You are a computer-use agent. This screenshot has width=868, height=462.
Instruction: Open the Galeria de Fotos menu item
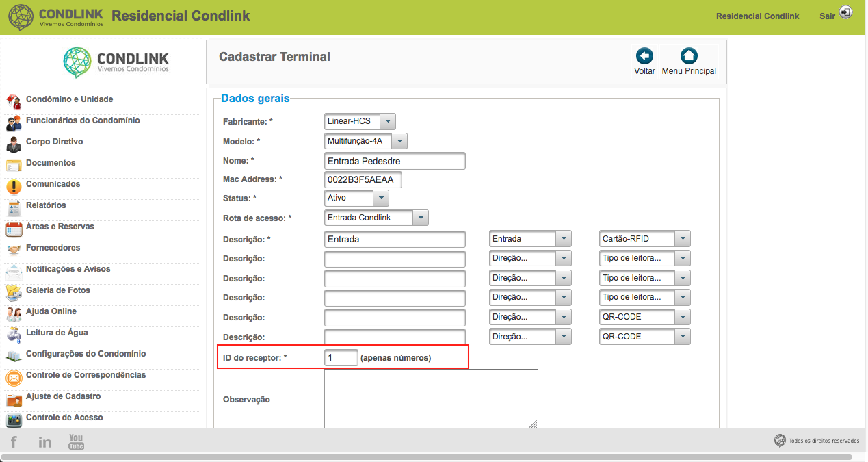58,290
